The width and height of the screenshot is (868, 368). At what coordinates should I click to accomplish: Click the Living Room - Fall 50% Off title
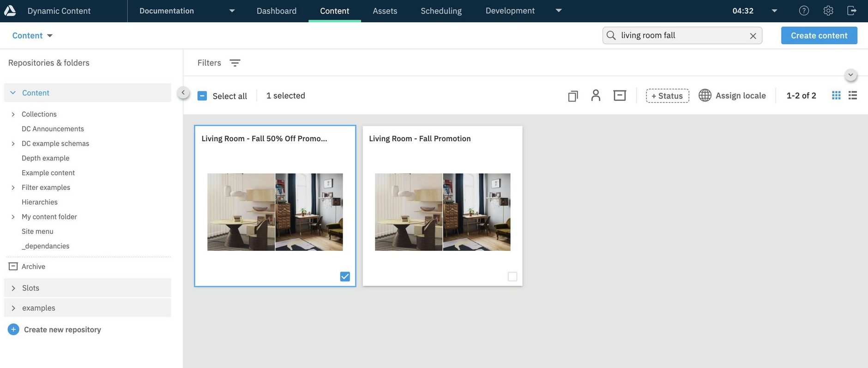pyautogui.click(x=264, y=138)
